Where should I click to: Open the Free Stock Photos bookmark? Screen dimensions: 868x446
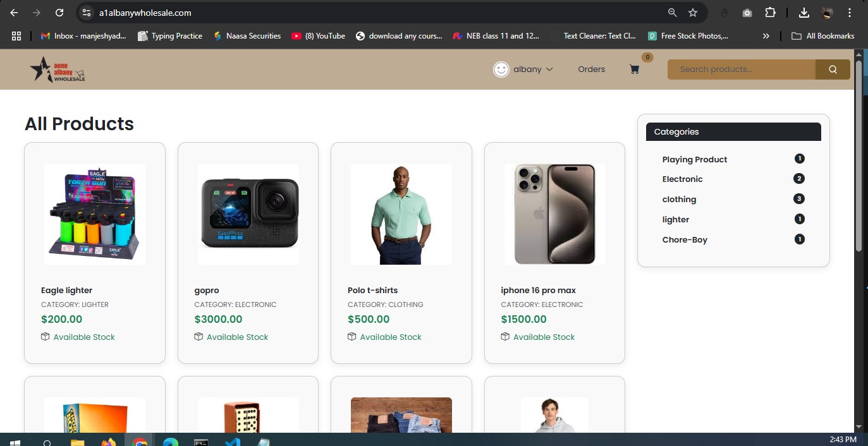click(688, 36)
